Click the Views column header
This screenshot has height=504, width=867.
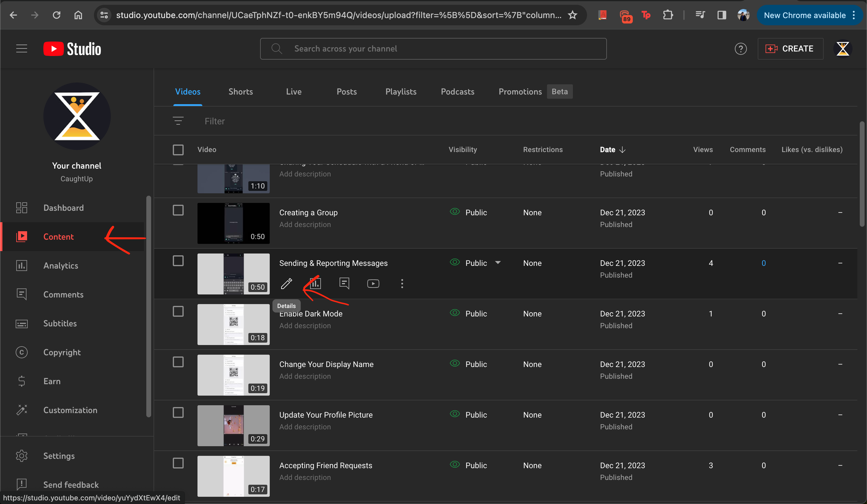click(703, 150)
